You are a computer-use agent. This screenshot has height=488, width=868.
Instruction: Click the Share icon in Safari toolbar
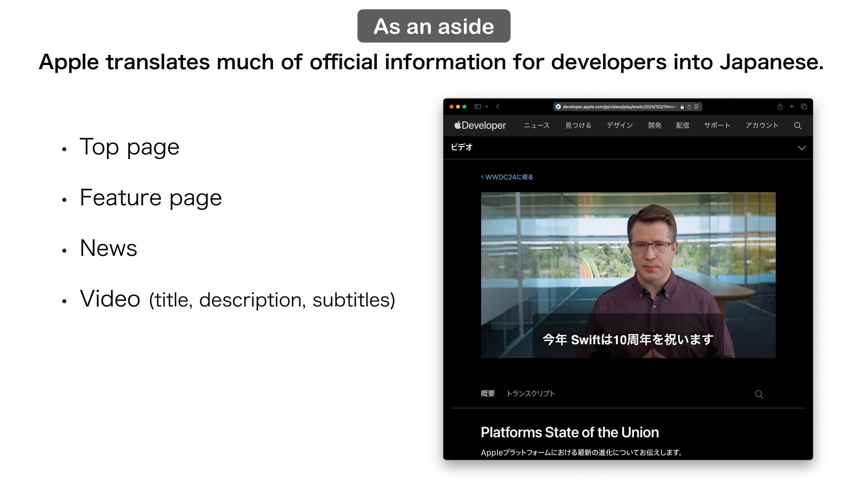pos(780,107)
